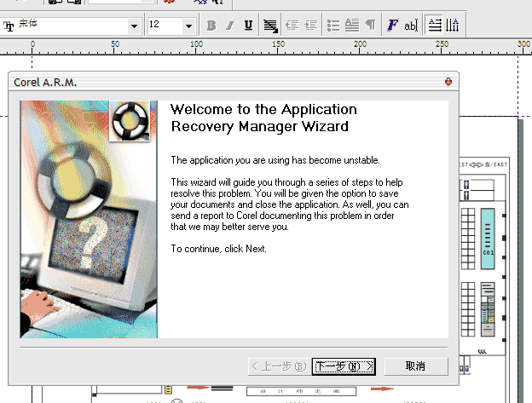
Task: Click the 100 mark on the ruler
Action: 196,44
